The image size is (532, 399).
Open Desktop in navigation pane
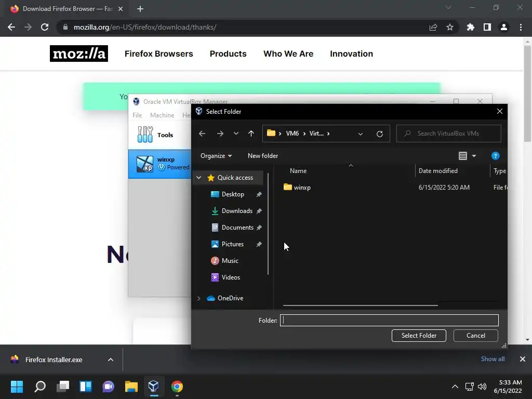click(x=233, y=194)
